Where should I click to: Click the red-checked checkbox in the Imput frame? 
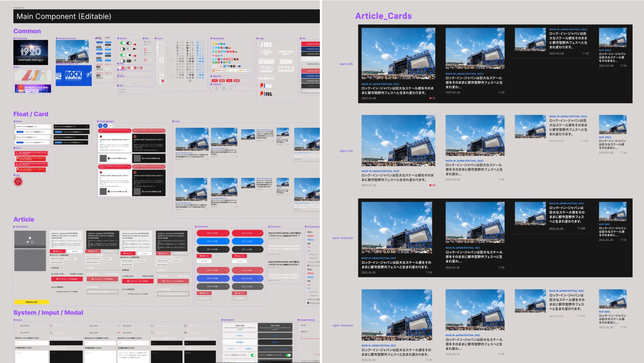coord(185,326)
